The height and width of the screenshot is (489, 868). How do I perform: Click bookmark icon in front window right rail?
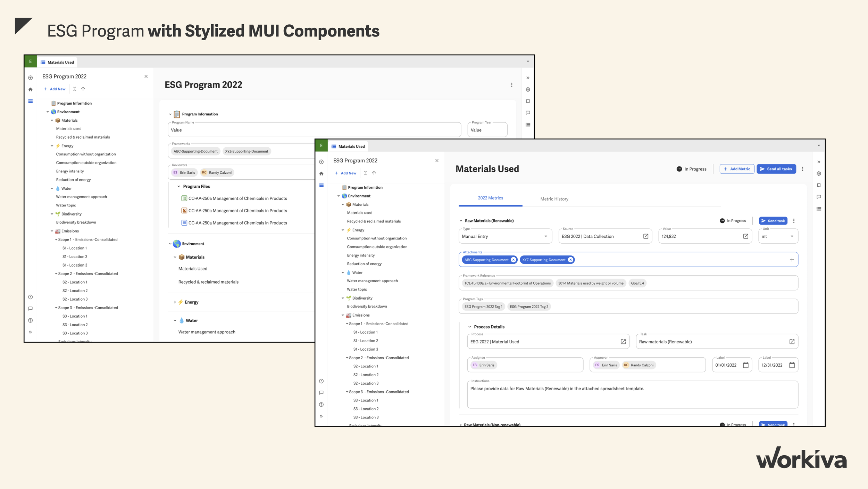click(x=819, y=185)
